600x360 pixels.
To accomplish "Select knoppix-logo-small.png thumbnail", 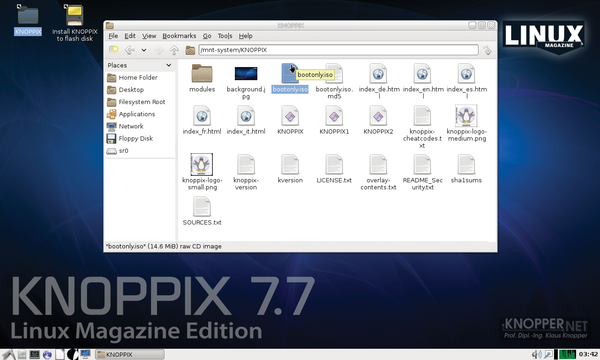I will [x=202, y=165].
